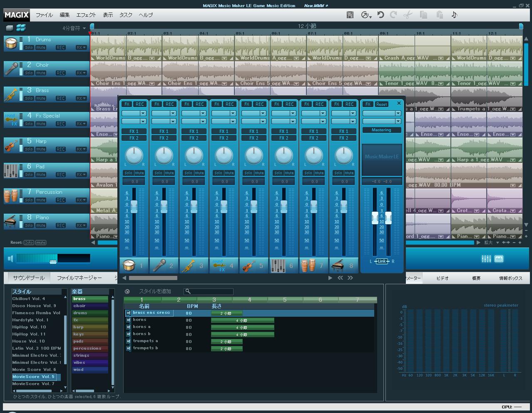This screenshot has height=413, width=532.
Task: Adjust the mixer channel 1 volume fader
Action: point(134,207)
